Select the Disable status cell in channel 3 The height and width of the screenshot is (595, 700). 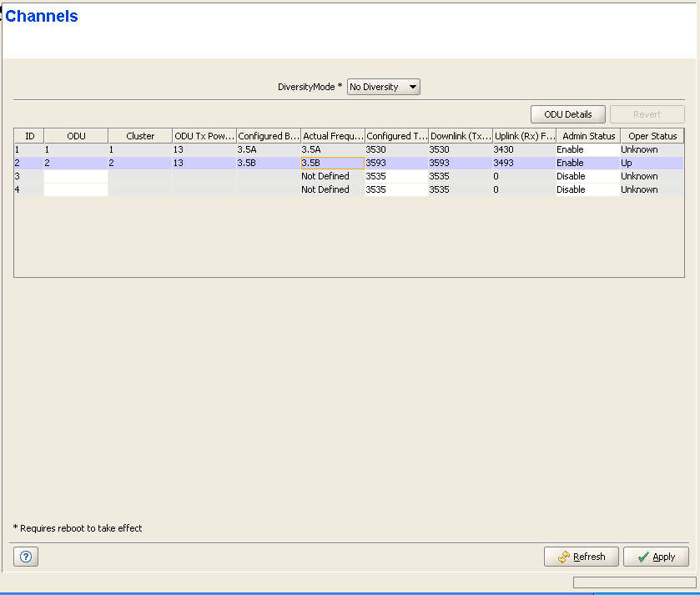(587, 176)
